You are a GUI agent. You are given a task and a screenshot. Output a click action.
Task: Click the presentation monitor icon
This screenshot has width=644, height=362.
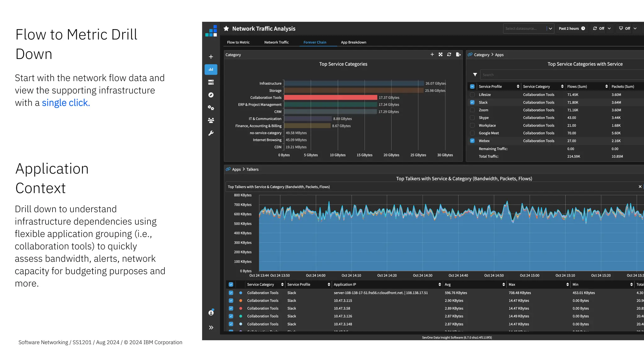621,28
